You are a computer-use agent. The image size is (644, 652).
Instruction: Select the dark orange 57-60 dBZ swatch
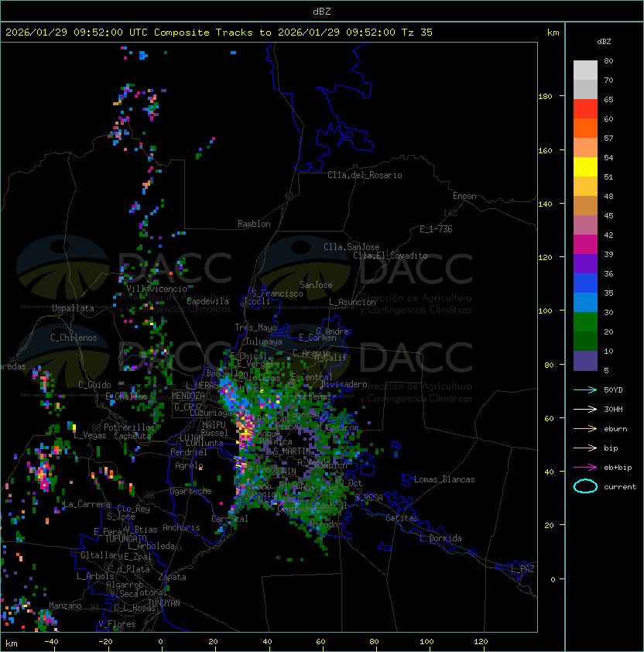(x=585, y=128)
